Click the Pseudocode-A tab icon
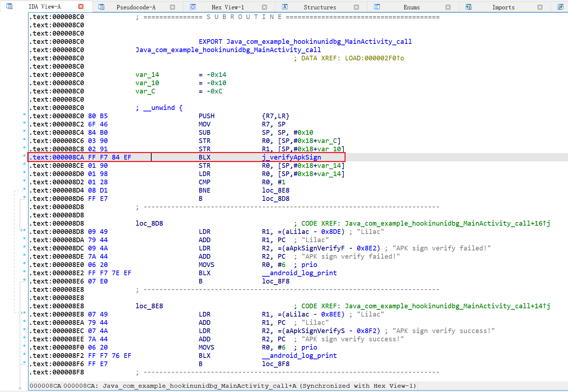This screenshot has height=392, width=568. tap(101, 7)
